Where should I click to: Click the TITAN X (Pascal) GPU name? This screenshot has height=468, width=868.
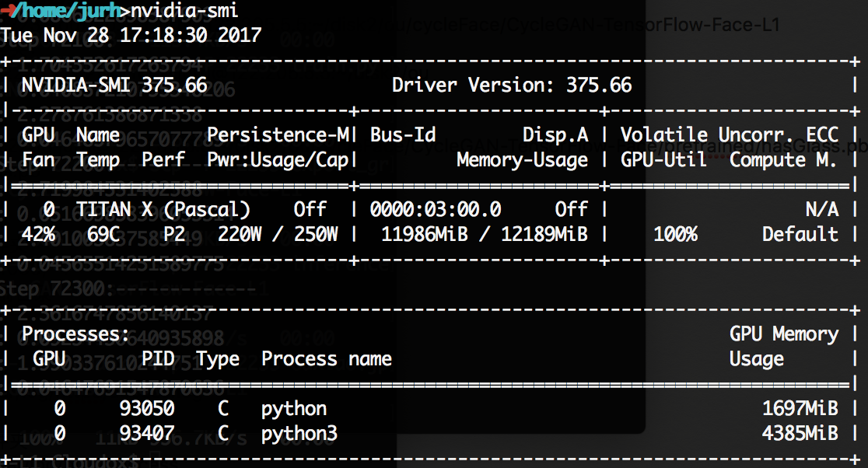[x=163, y=209]
